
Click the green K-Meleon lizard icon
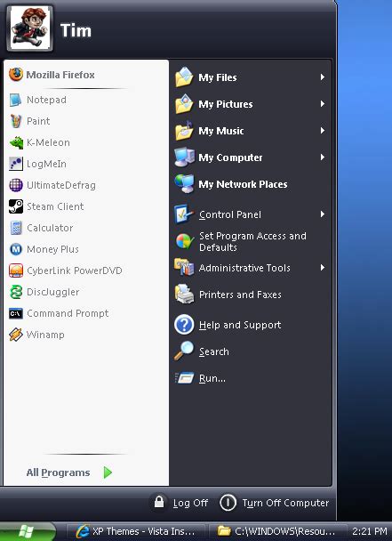point(16,142)
